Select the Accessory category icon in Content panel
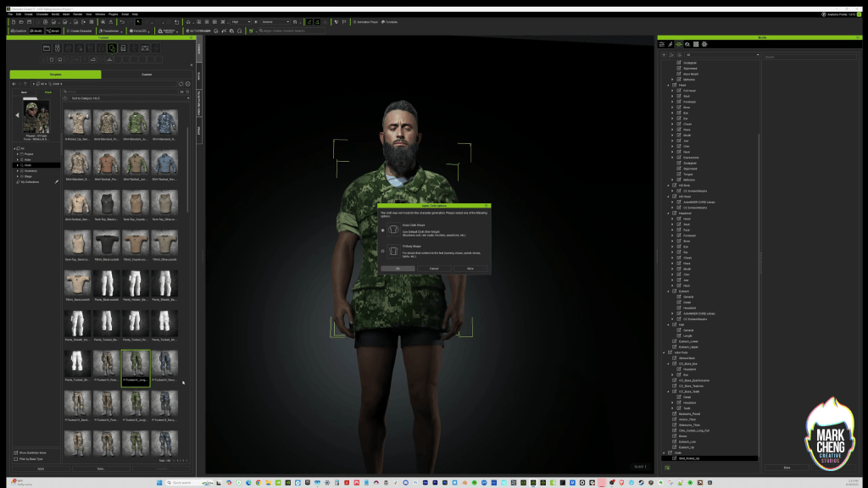868x488 pixels. tap(123, 48)
